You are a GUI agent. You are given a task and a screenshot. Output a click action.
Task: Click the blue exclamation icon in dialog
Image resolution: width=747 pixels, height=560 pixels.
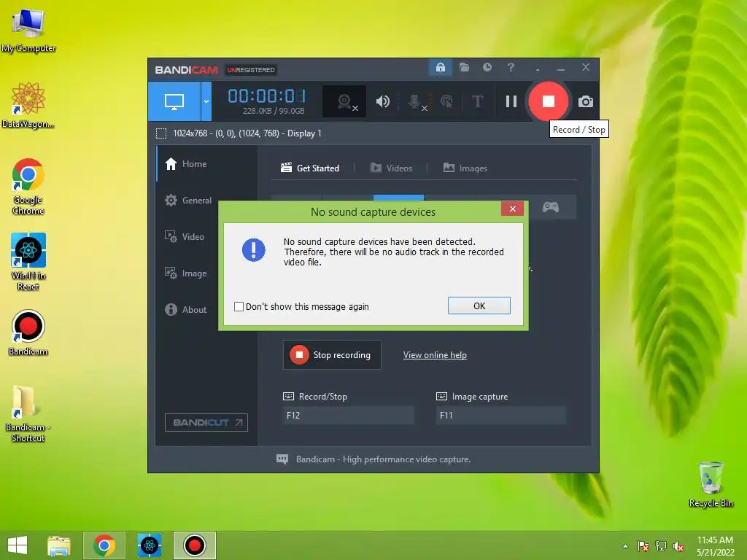click(253, 250)
